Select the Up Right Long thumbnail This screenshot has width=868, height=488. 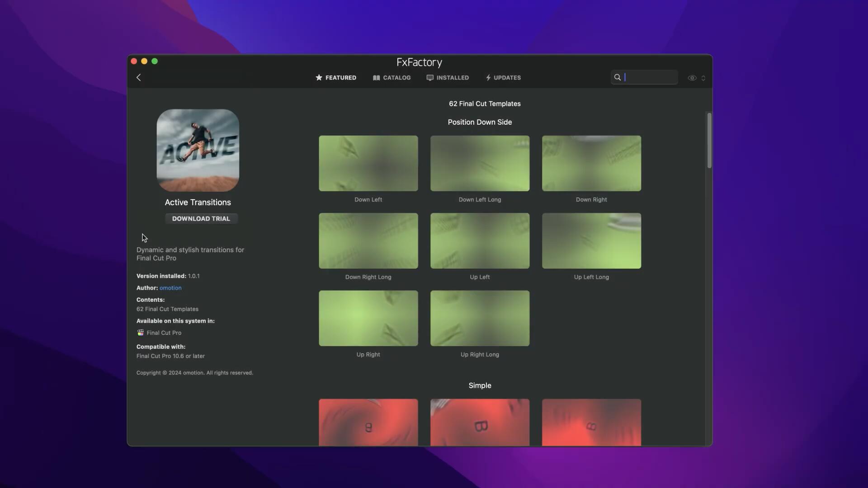click(480, 318)
